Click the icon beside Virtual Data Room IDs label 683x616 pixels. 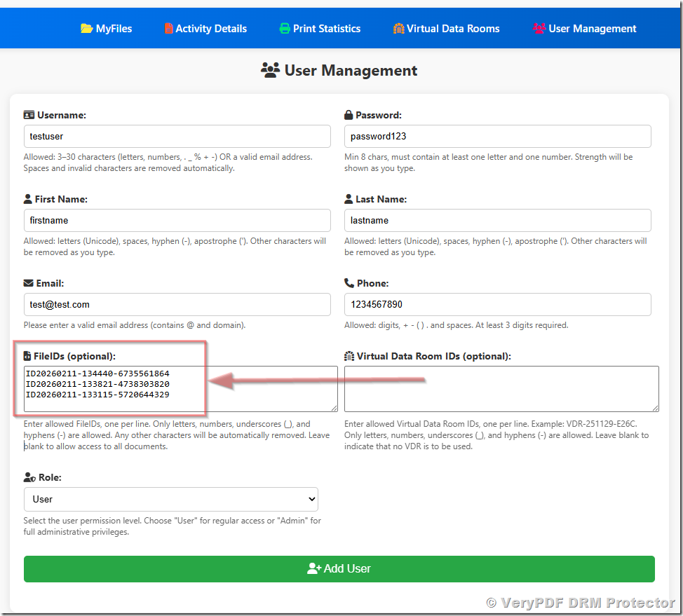[x=350, y=356]
